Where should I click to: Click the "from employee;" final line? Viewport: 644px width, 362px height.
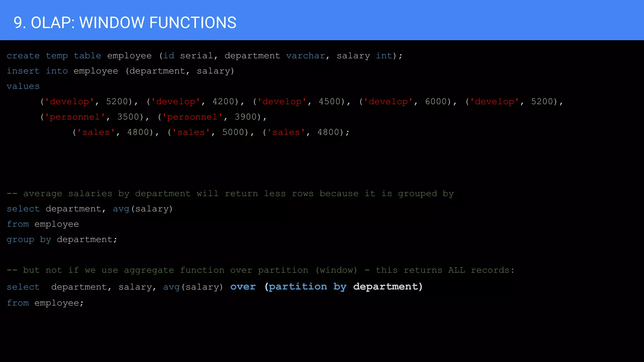tap(45, 303)
